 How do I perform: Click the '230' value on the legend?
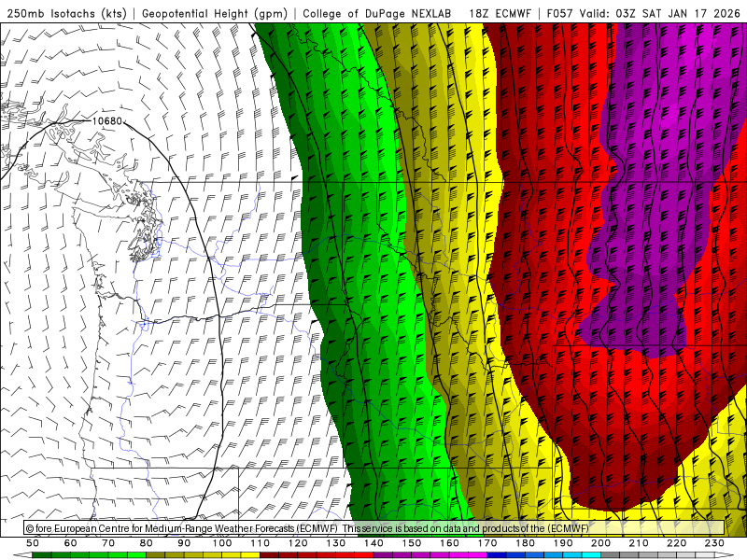(x=714, y=543)
